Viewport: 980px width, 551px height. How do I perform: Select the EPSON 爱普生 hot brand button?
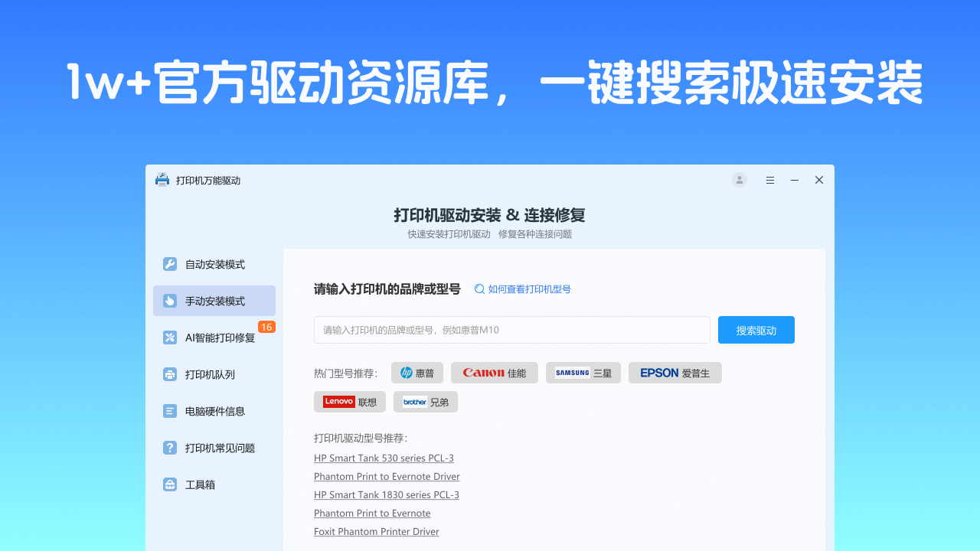(675, 373)
